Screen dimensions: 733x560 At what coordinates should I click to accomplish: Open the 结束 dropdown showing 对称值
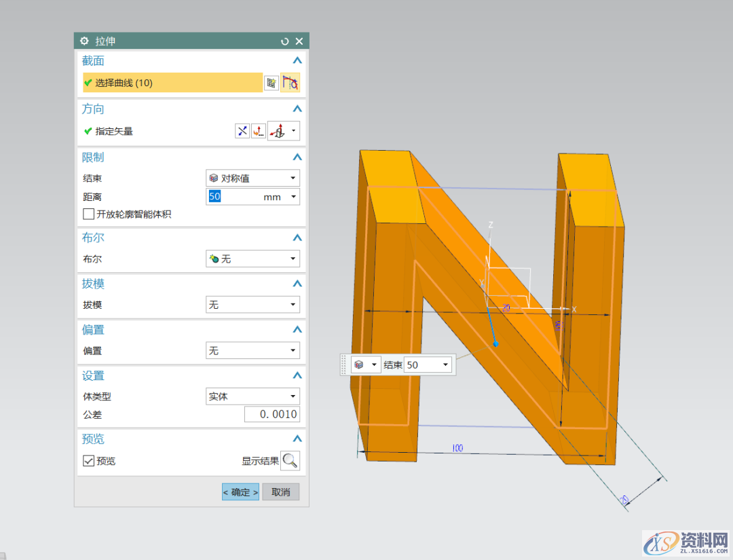(252, 178)
